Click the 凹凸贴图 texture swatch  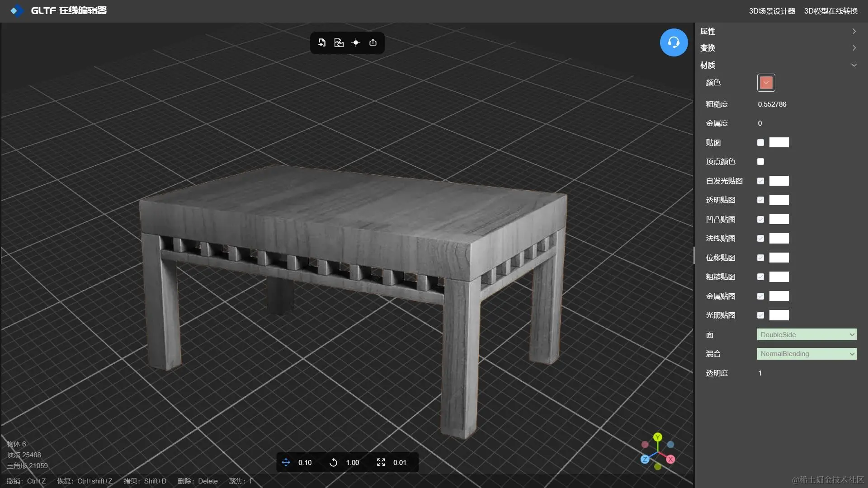779,219
